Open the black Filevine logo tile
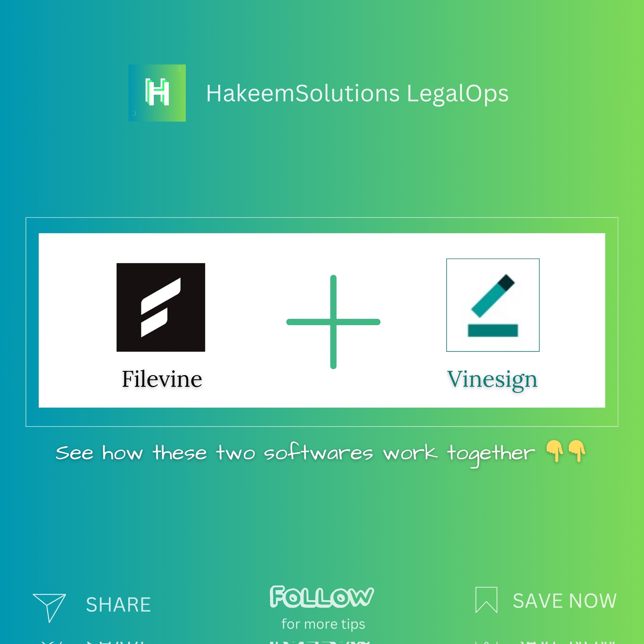The image size is (644, 644). pyautogui.click(x=161, y=307)
